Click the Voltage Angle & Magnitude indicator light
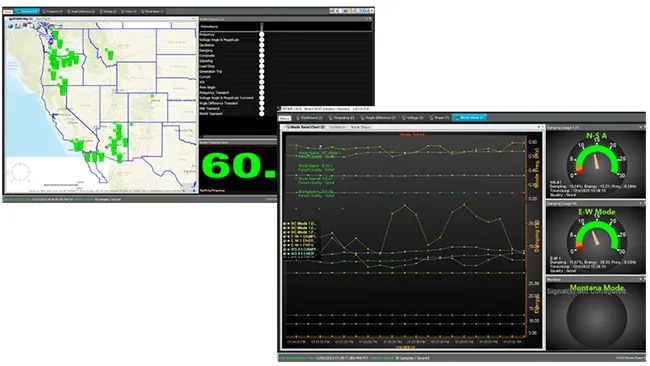The width and height of the screenshot is (650, 366). (262, 40)
